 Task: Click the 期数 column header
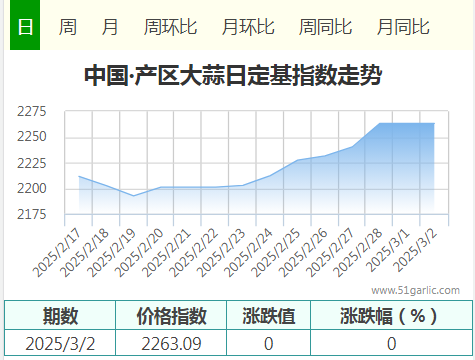coord(60,316)
